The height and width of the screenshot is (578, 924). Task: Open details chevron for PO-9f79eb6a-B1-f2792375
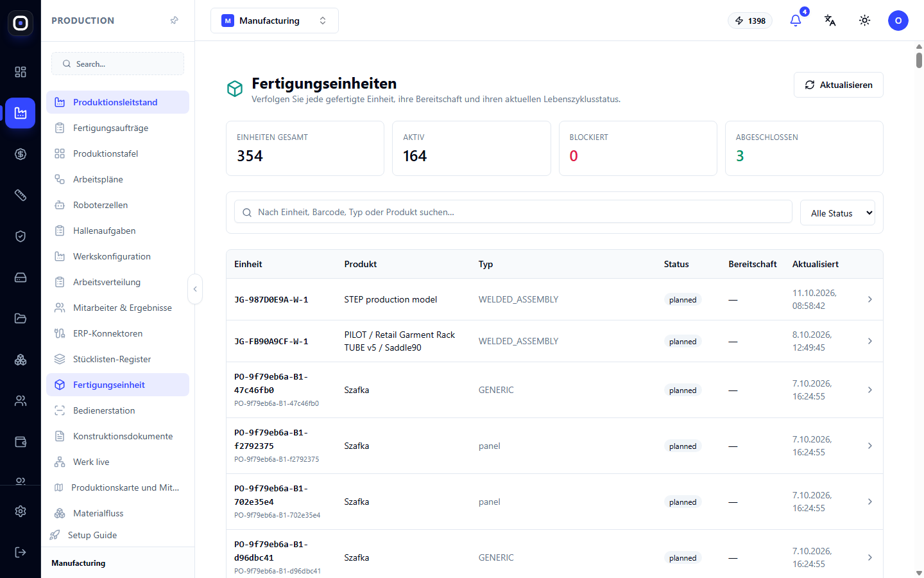coord(870,446)
